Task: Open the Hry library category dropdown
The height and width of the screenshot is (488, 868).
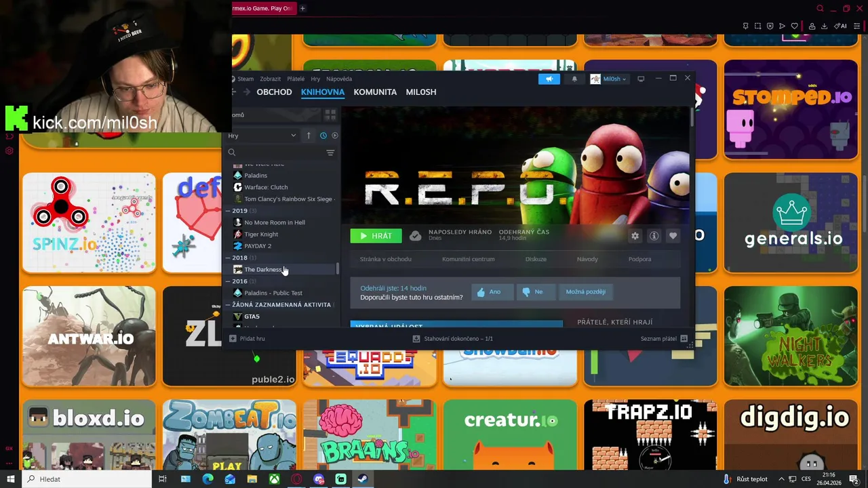Action: (x=262, y=136)
